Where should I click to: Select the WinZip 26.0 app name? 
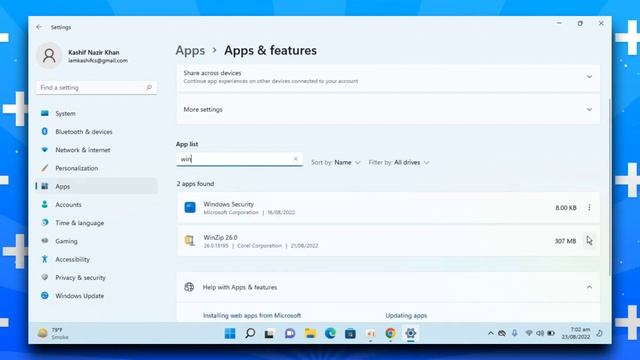[220, 238]
